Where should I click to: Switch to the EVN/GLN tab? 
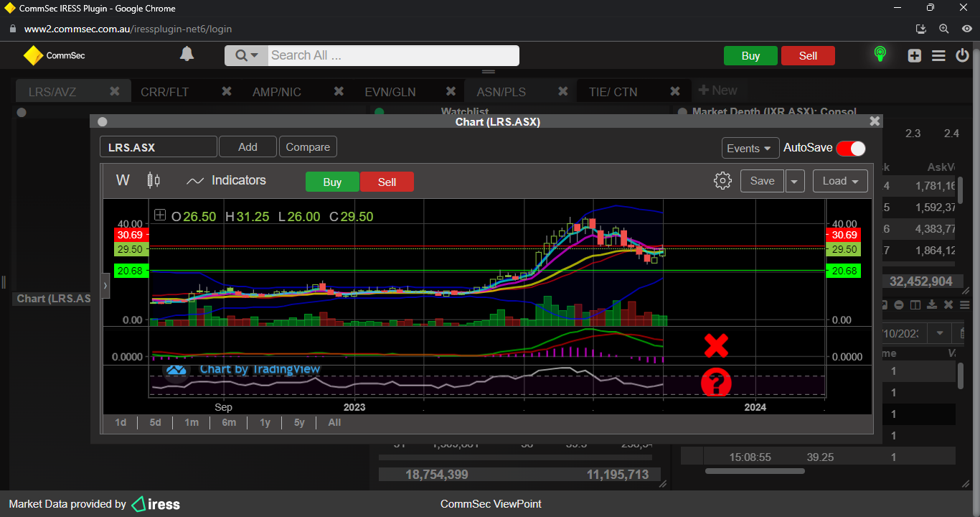[x=390, y=92]
